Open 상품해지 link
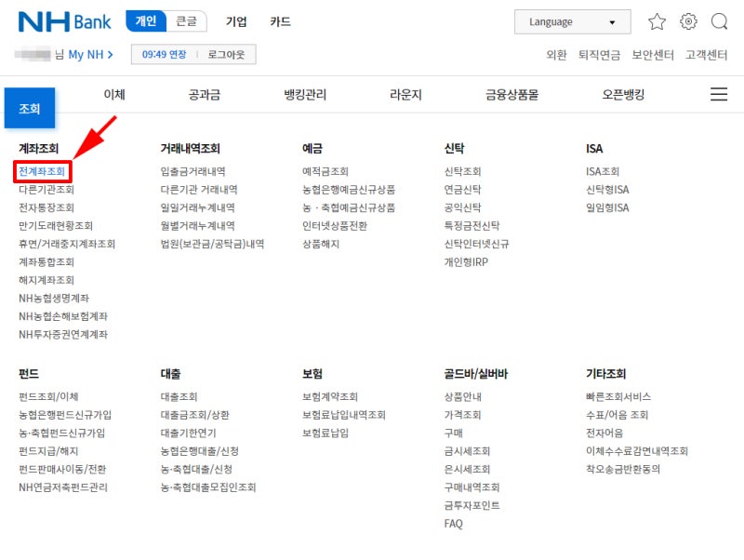 (321, 244)
